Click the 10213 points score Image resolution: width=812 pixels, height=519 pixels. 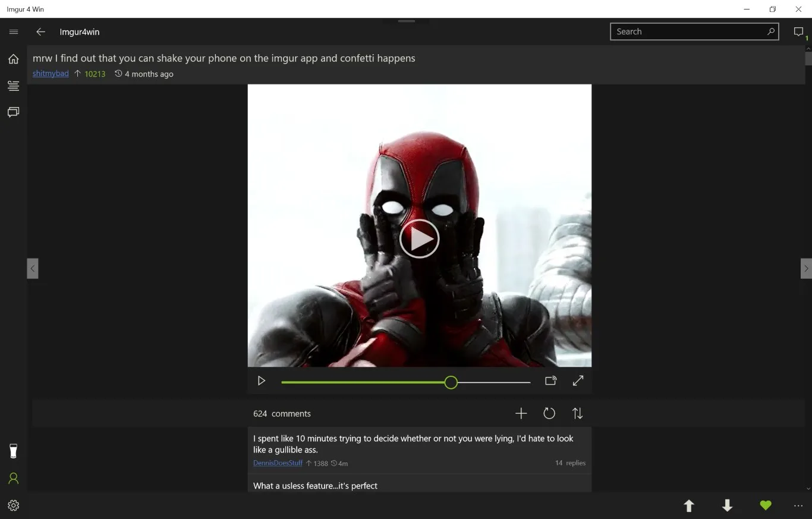coord(95,74)
